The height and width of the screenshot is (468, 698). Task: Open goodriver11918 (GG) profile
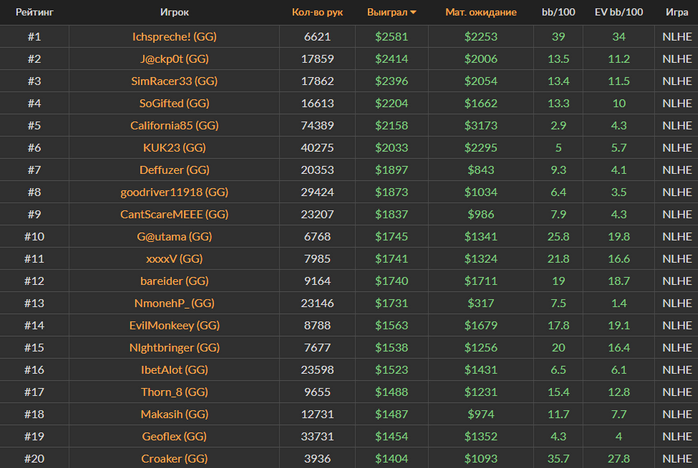coord(174,192)
